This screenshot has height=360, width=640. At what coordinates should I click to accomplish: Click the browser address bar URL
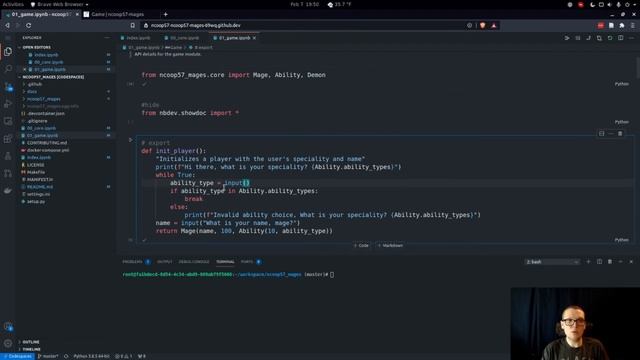196,25
